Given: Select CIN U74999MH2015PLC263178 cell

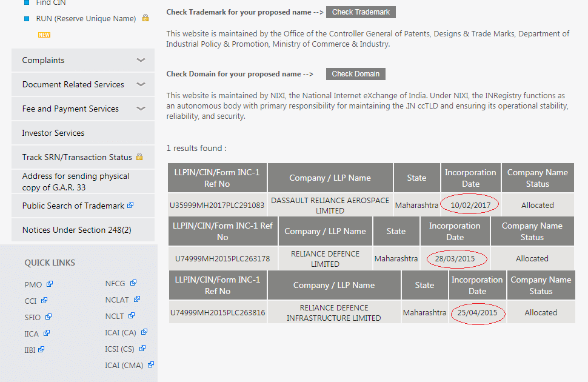Looking at the screenshot, I should [x=222, y=258].
